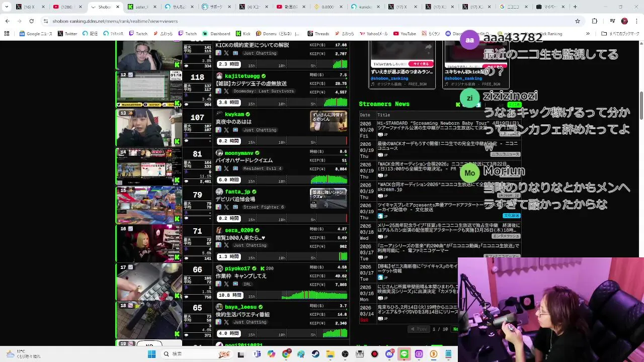Open the Chrome apps grid in the bookmarks bar

click(7, 34)
